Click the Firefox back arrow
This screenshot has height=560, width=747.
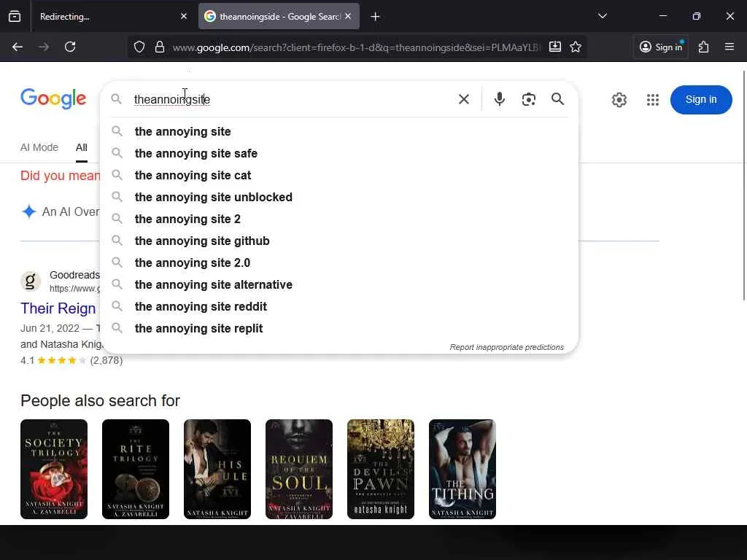click(18, 47)
